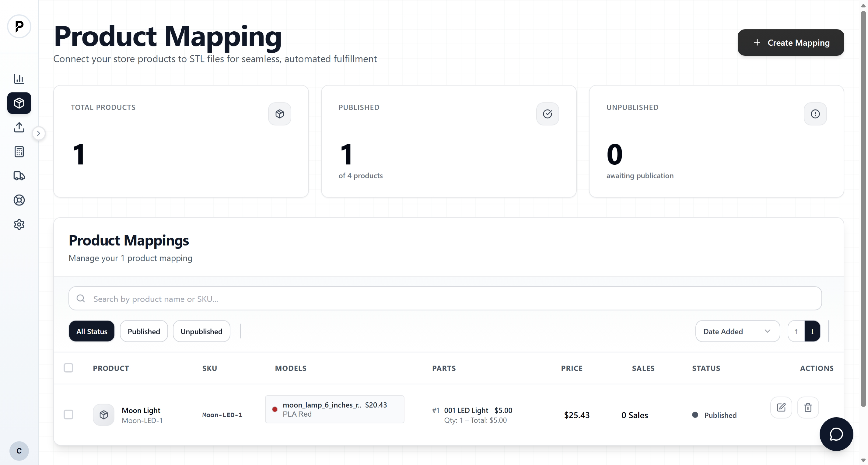
Task: Filter by Unpublished status
Action: (201, 331)
